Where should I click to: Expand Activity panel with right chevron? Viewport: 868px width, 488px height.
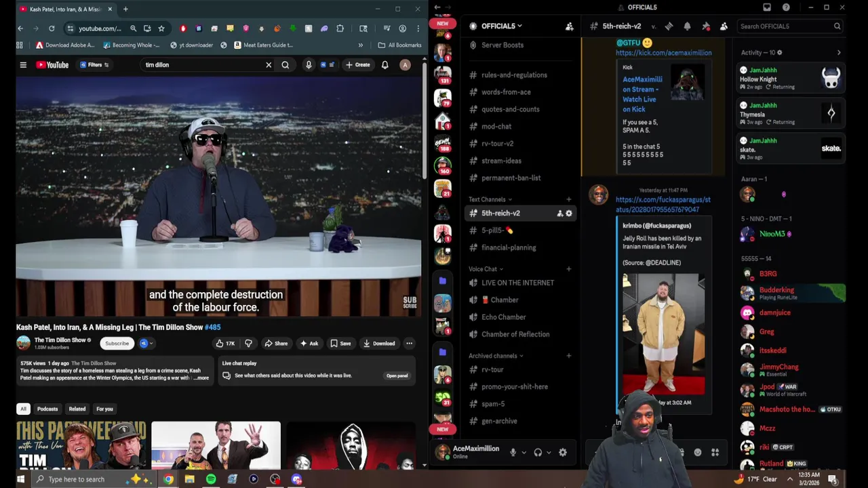coord(839,53)
